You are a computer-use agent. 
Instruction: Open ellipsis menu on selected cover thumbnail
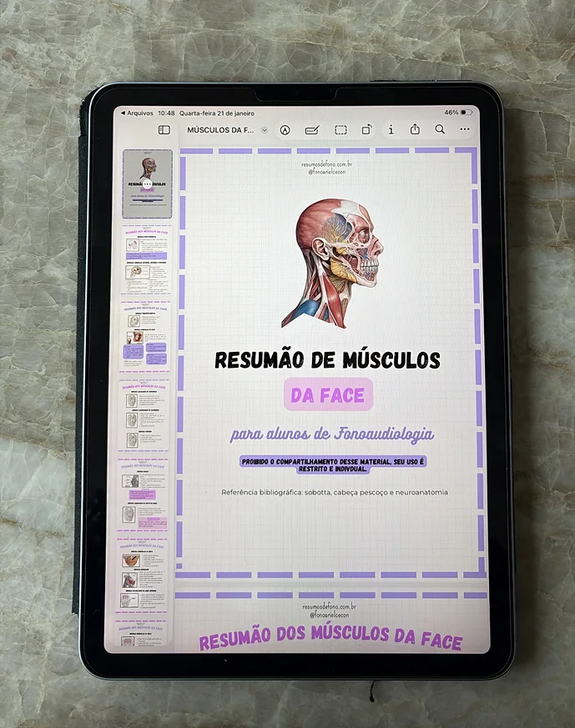(147, 184)
